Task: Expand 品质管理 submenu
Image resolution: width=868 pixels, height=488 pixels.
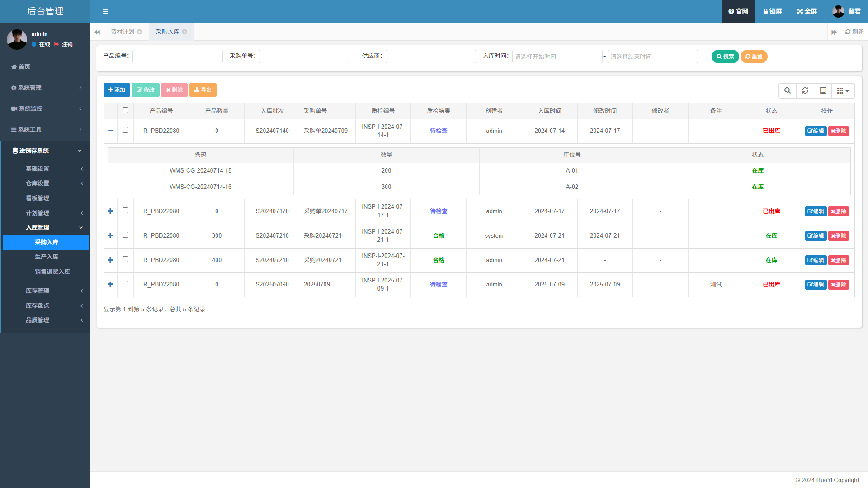Action: pyautogui.click(x=45, y=320)
